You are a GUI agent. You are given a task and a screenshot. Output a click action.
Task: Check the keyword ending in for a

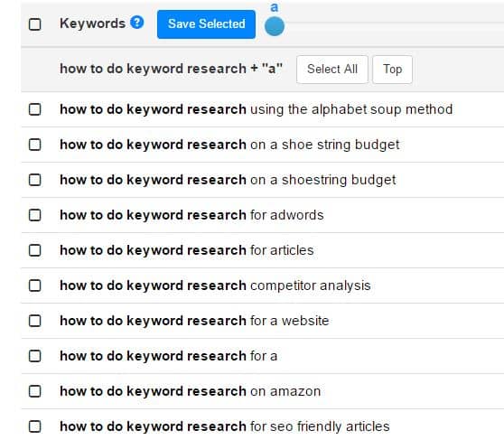click(34, 356)
